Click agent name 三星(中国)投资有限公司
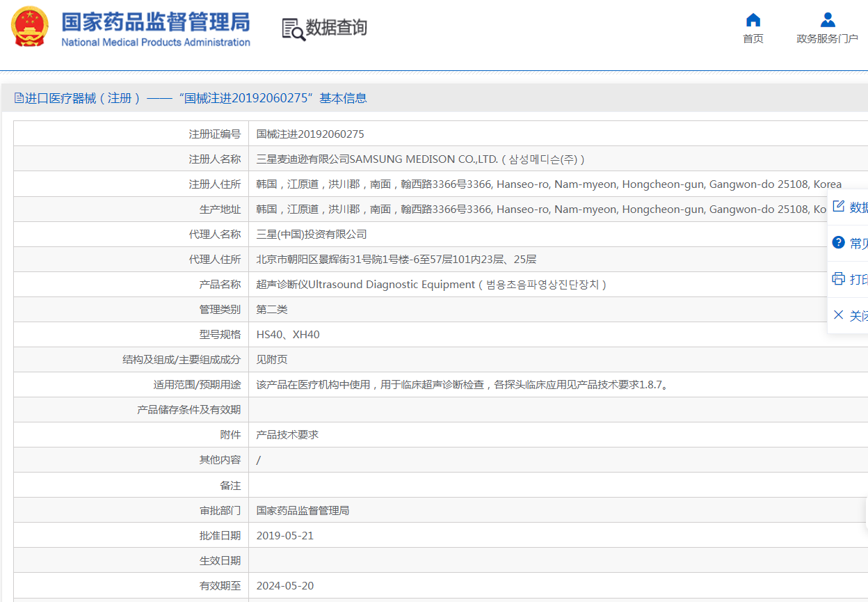Viewport: 868px width, 602px height. [x=312, y=235]
